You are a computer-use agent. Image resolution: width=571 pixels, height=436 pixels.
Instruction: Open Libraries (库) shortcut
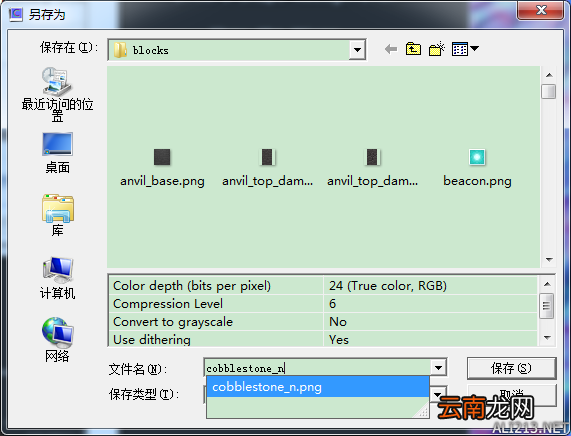pyautogui.click(x=57, y=215)
